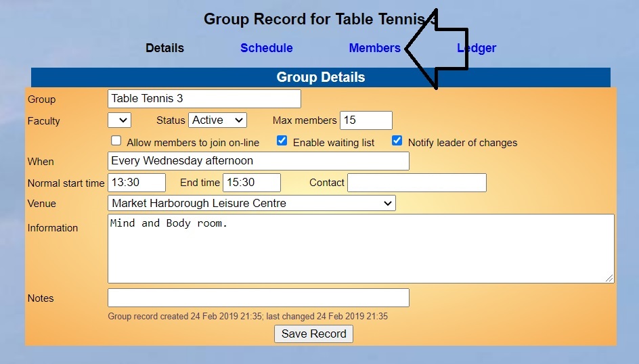Image resolution: width=639 pixels, height=364 pixels.
Task: Select the Details tab
Action: (x=164, y=48)
